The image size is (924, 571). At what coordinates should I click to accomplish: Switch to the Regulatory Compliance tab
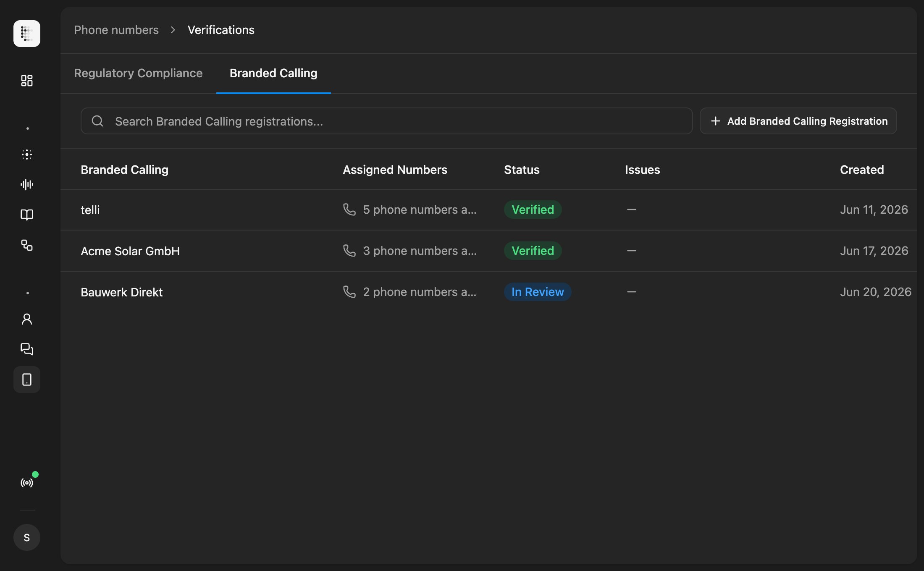click(138, 73)
